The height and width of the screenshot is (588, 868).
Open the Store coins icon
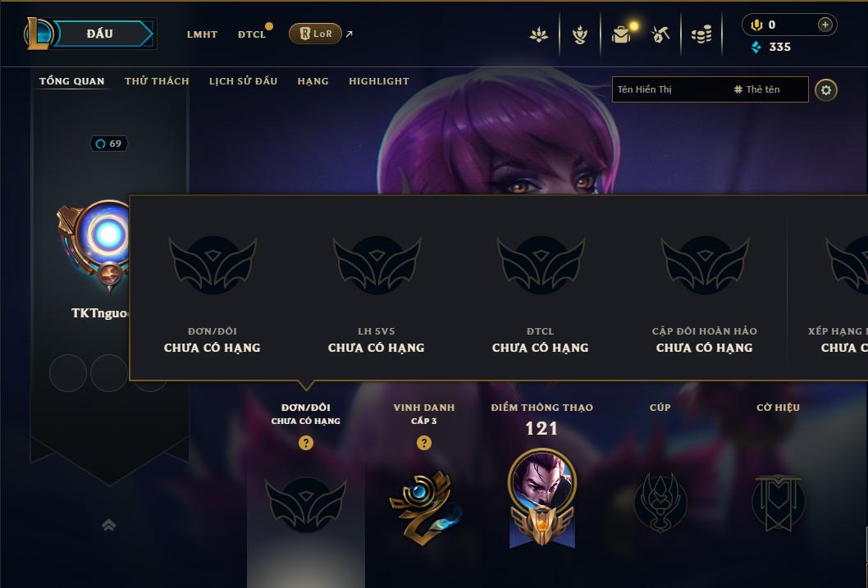tap(701, 34)
